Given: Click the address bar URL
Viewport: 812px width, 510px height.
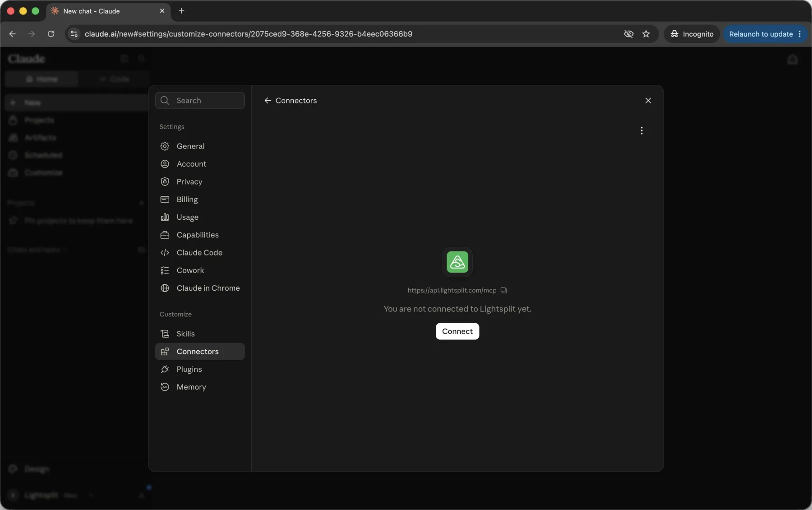Looking at the screenshot, I should pyautogui.click(x=248, y=34).
